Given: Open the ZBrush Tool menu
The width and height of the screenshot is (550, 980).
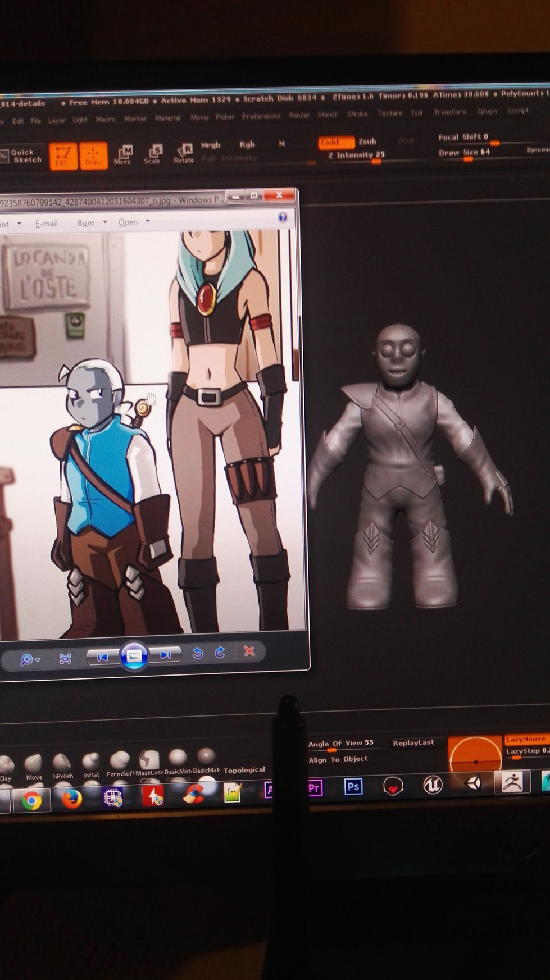Looking at the screenshot, I should (416, 113).
